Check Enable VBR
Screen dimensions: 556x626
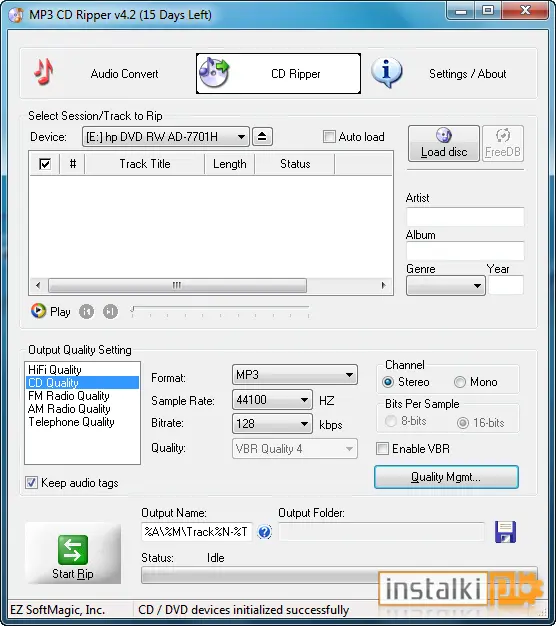(x=382, y=448)
